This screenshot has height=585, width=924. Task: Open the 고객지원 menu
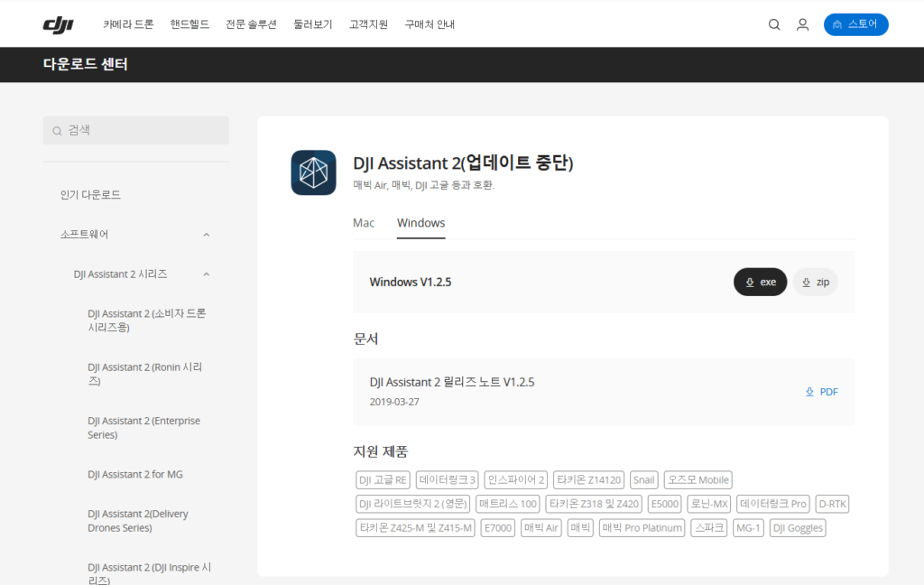click(x=368, y=24)
